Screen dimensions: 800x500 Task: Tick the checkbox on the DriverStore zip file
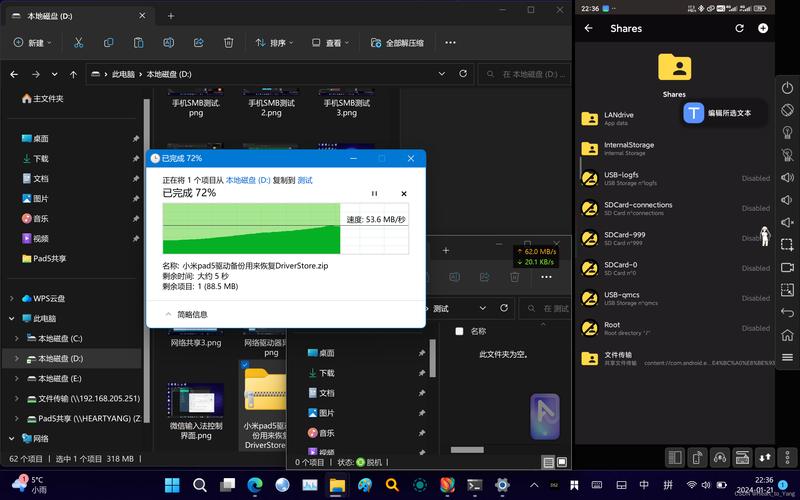click(x=246, y=366)
